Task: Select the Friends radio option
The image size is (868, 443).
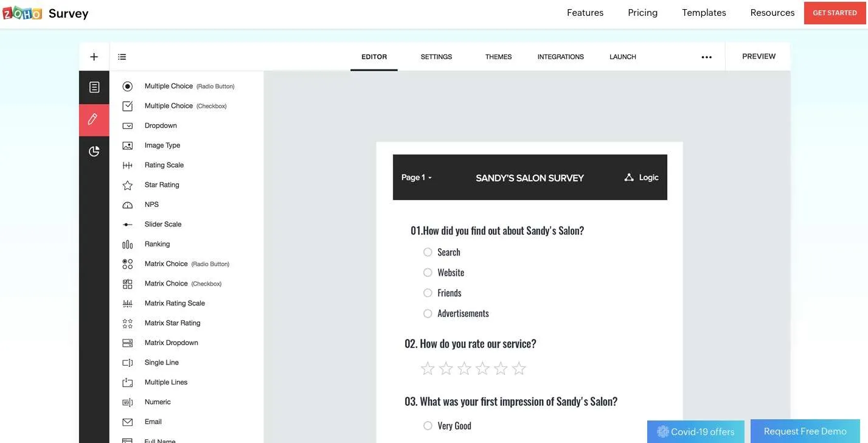Action: click(428, 293)
